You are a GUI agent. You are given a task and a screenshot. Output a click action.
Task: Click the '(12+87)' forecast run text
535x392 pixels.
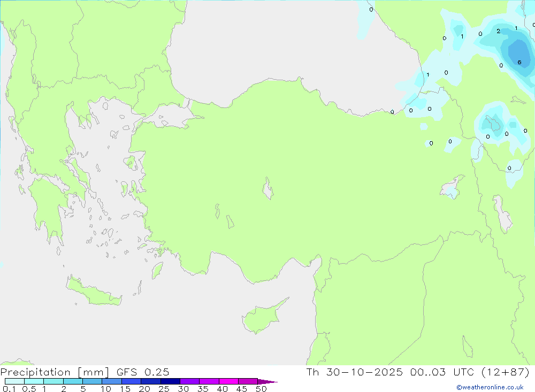click(506, 372)
